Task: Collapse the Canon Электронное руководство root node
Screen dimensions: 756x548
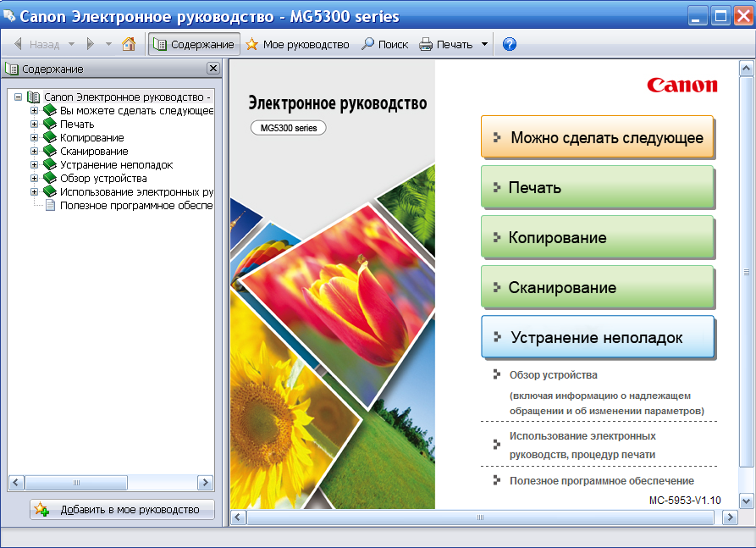Action: point(19,97)
